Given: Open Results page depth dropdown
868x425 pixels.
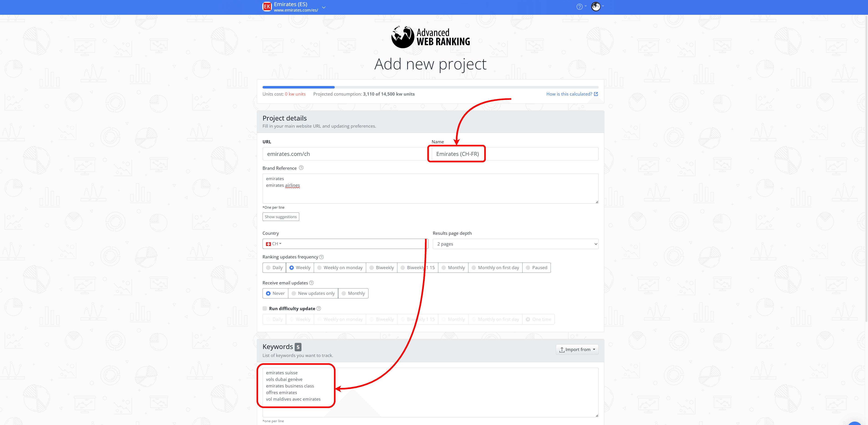Looking at the screenshot, I should pyautogui.click(x=516, y=244).
